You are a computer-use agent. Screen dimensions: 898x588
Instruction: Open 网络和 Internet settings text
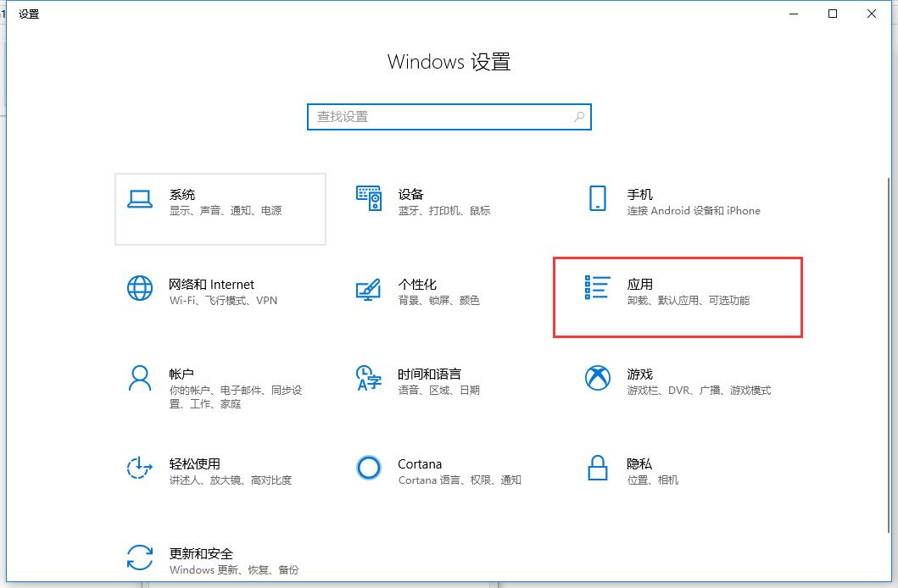pos(211,285)
